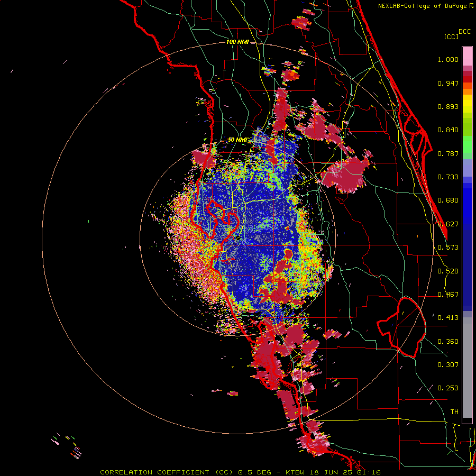Click the 50 NMI range ring label
Image resolution: width=476 pixels, height=476 pixels.
[237, 140]
